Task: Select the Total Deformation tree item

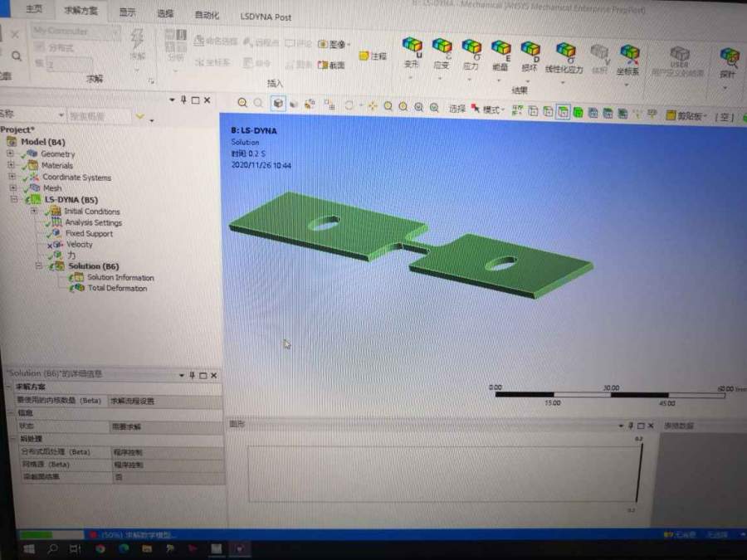Action: [x=117, y=288]
